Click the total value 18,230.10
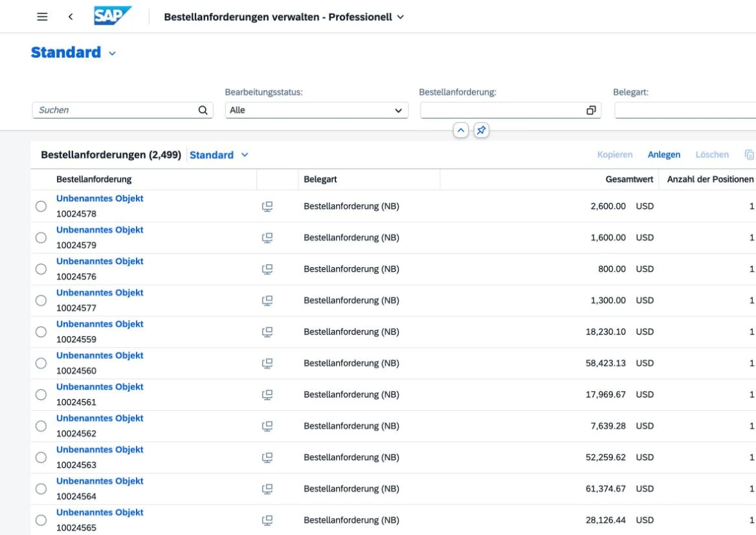The width and height of the screenshot is (756, 535). [x=606, y=332]
